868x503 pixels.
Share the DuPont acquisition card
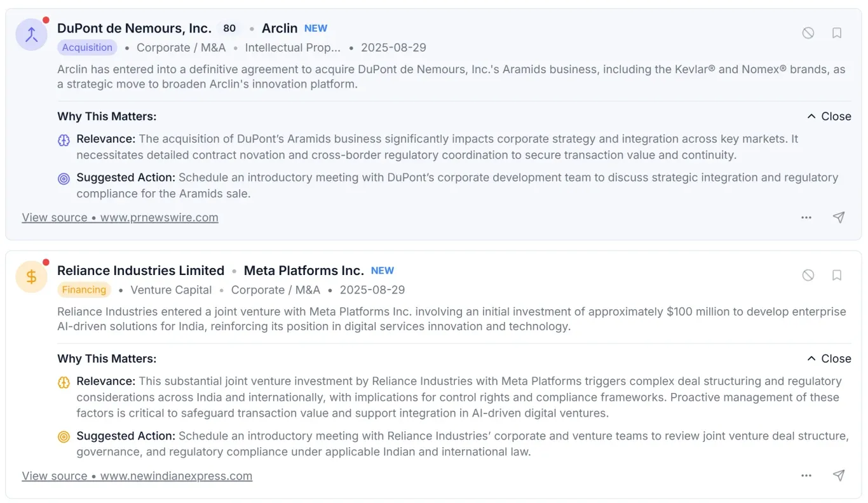839,217
